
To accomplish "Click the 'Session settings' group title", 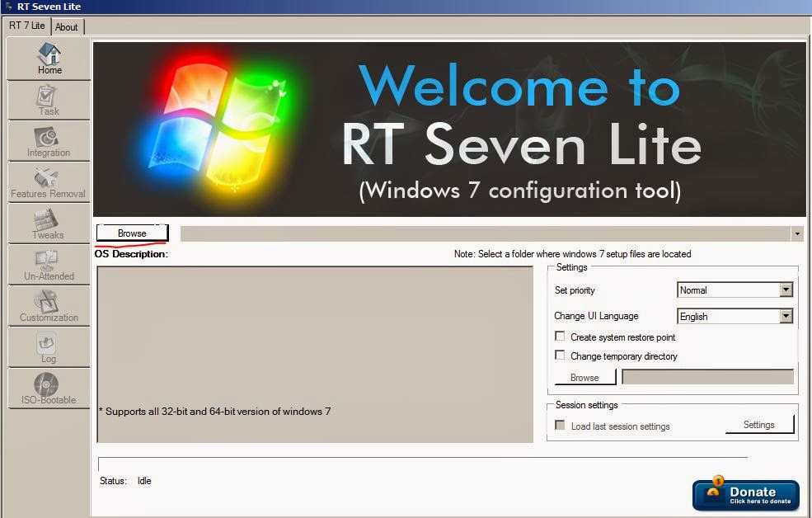I will tap(587, 405).
